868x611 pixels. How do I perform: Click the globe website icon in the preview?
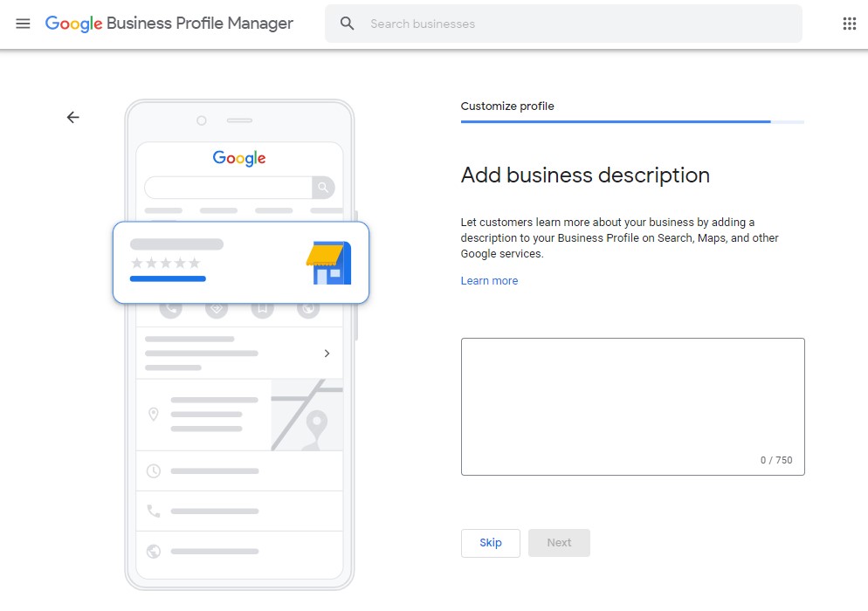[154, 552]
